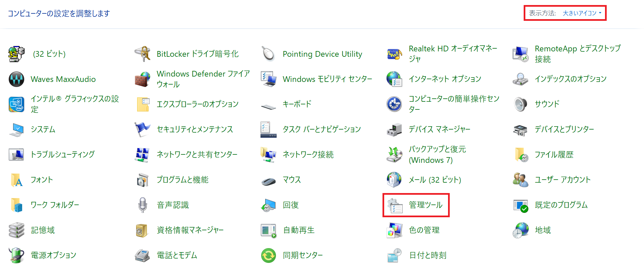Open コンピューターの簡単操作センター icon
644x278 pixels.
[395, 104]
